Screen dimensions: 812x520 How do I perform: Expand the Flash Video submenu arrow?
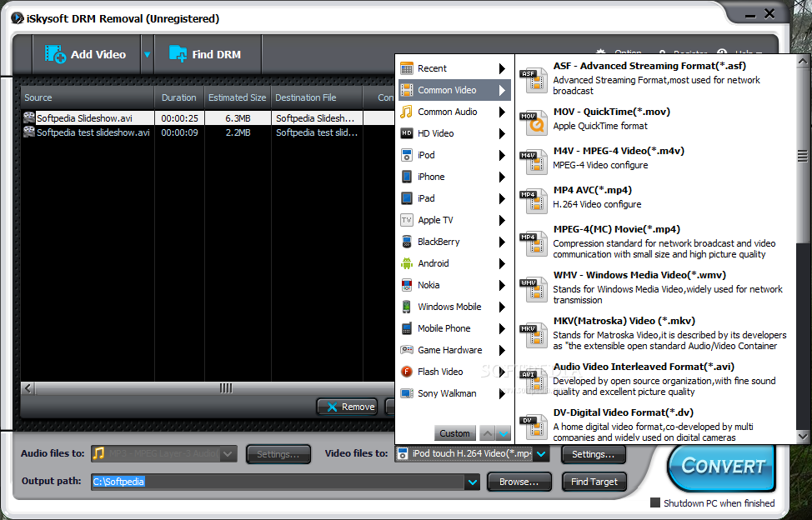coord(502,372)
